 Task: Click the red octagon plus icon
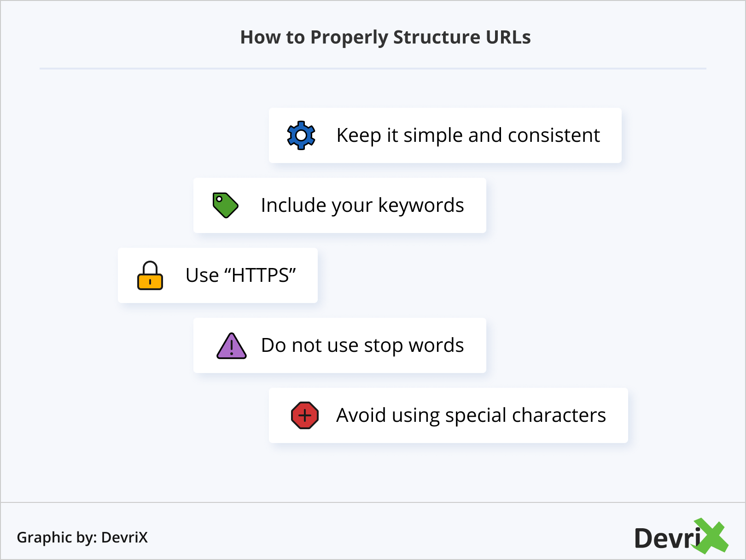click(x=305, y=415)
